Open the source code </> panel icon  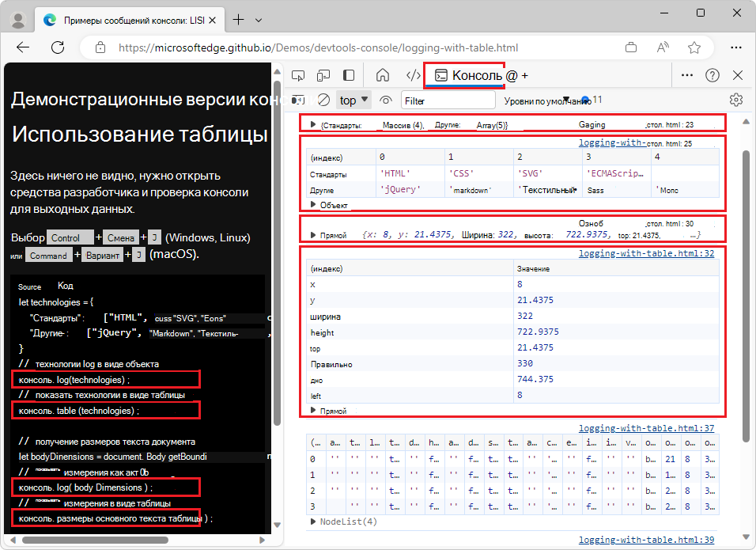pos(412,74)
